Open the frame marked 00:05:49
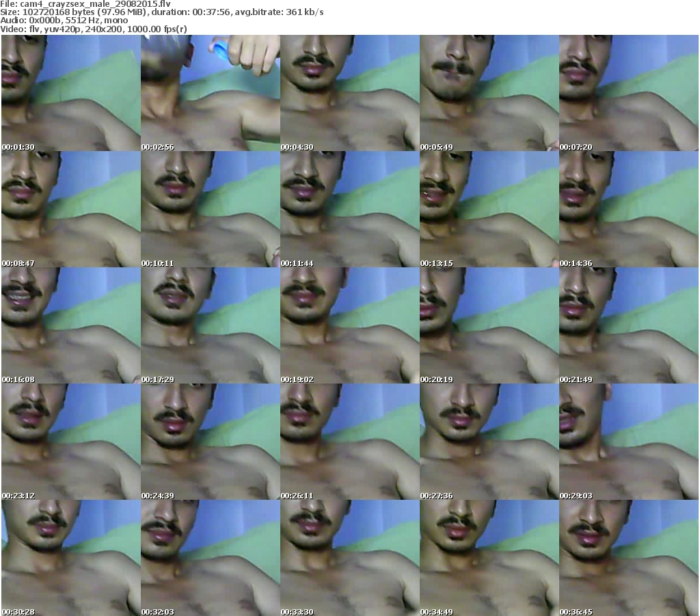The height and width of the screenshot is (616, 700). [489, 93]
